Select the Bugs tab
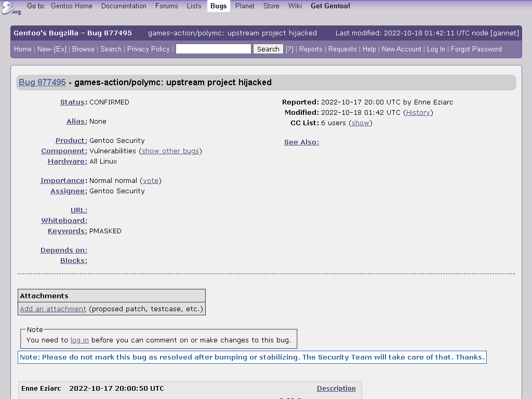The width and height of the screenshot is (532, 399). 219,6
